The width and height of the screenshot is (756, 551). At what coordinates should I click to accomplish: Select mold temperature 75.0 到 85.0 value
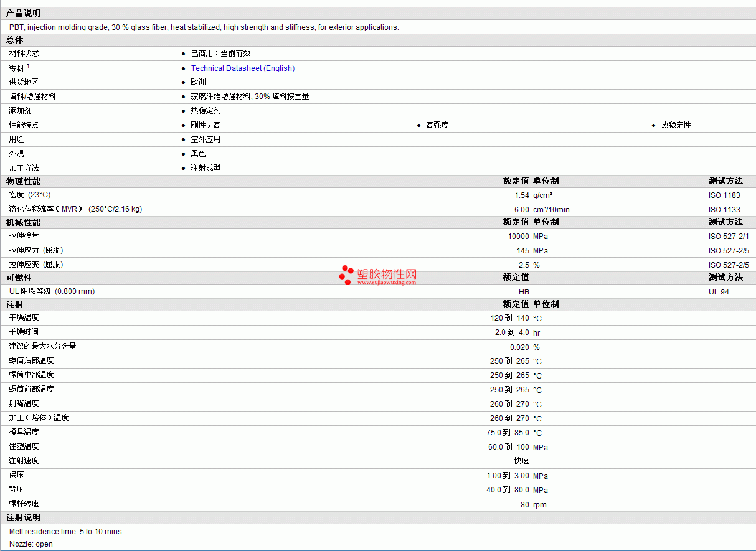click(508, 433)
